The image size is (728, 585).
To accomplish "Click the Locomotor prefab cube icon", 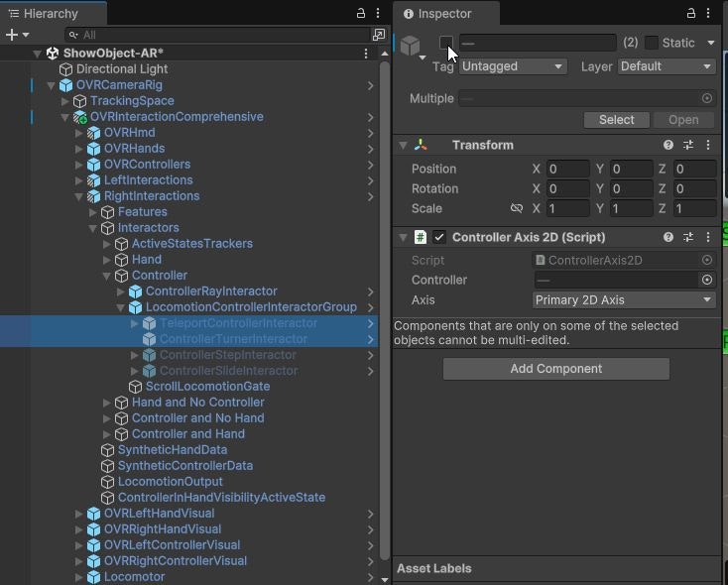I will 94,577.
